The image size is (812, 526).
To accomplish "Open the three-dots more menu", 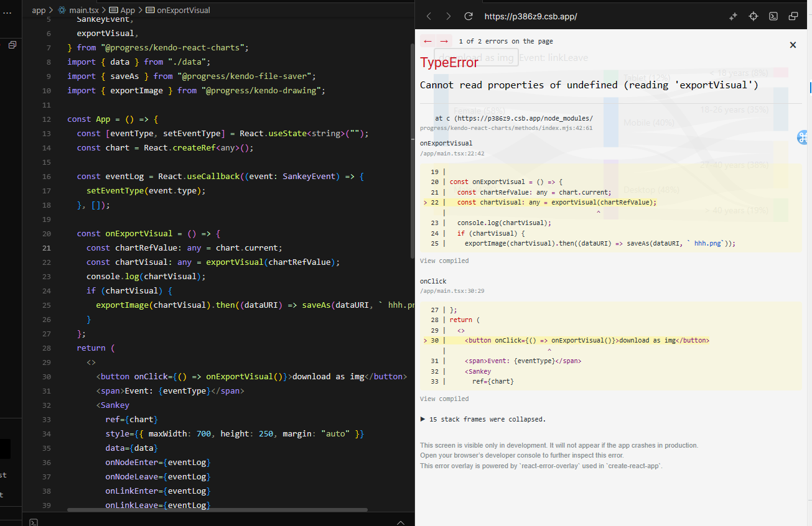I will (x=7, y=12).
